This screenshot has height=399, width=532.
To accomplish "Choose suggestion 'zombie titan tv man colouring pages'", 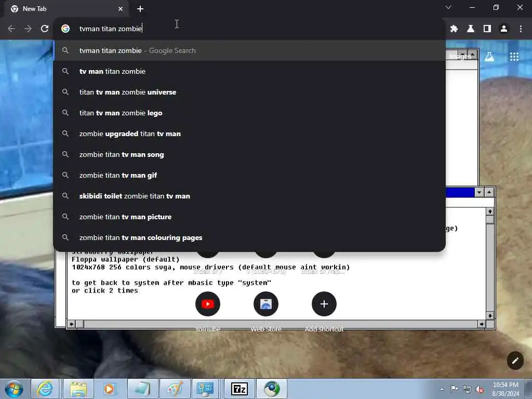I will 249,237.
